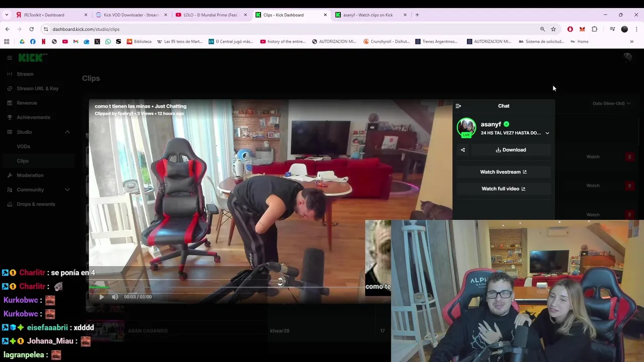
Task: Open Netflix bookmark icon
Action: click(43, 42)
